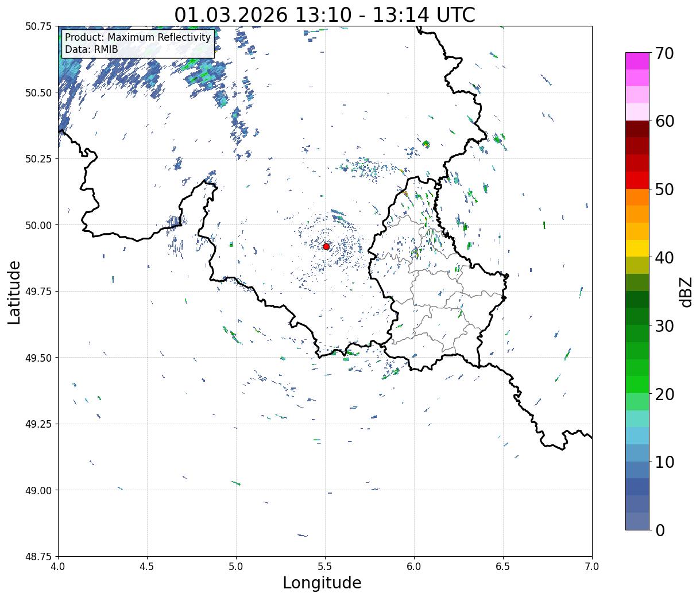The width and height of the screenshot is (700, 597).
Task: Click the latitude tick label '50.25'
Action: tap(38, 159)
